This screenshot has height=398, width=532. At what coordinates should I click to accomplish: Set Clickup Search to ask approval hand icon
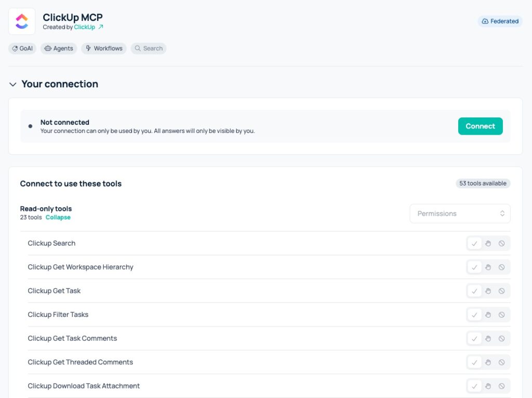coord(488,243)
